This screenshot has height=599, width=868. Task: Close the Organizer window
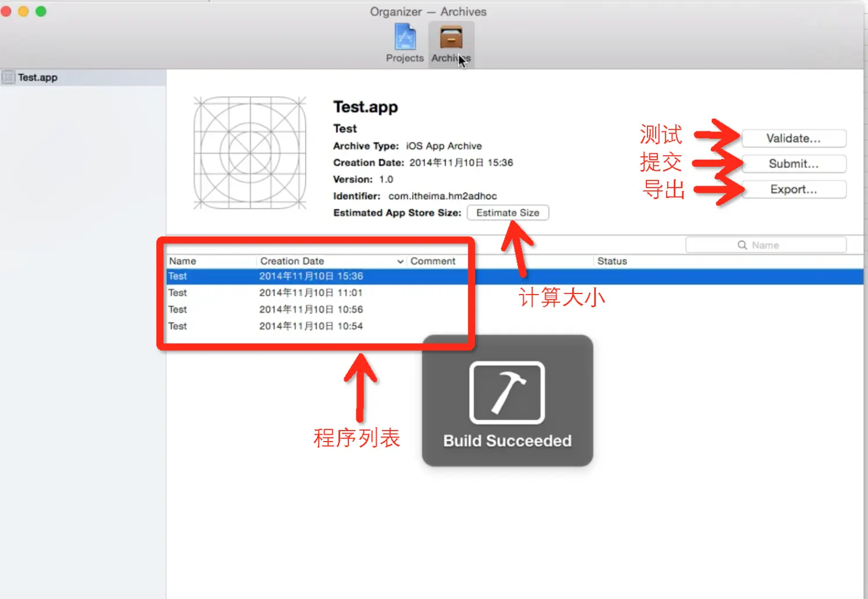(6, 12)
